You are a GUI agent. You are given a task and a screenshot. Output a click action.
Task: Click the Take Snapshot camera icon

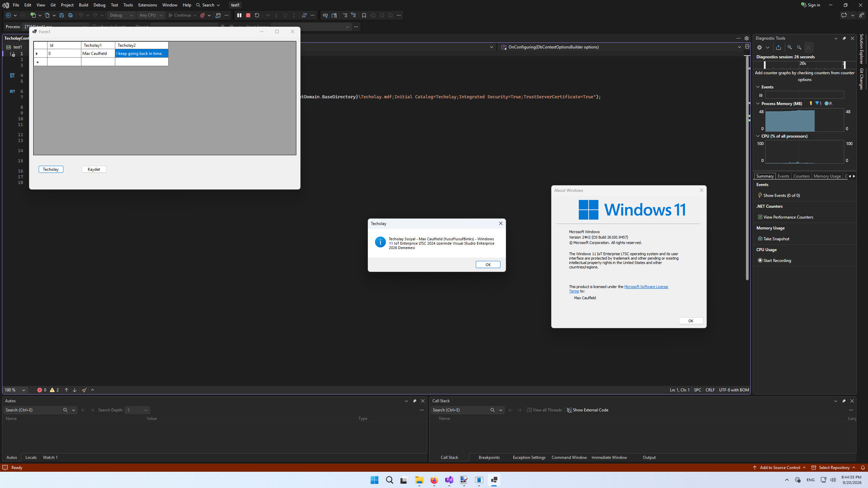pyautogui.click(x=760, y=239)
